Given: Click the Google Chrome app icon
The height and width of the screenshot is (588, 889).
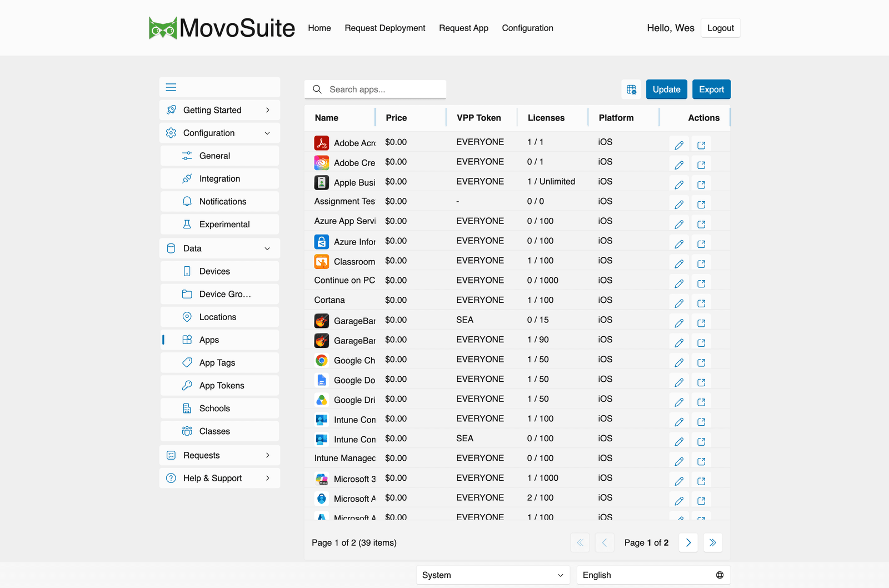Looking at the screenshot, I should [x=322, y=360].
